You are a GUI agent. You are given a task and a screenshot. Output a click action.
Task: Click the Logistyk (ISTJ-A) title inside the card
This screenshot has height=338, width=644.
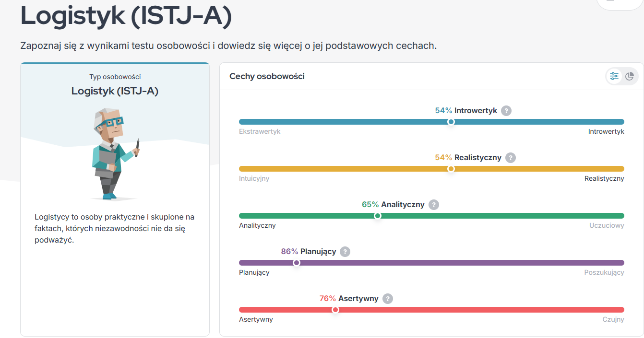(115, 91)
